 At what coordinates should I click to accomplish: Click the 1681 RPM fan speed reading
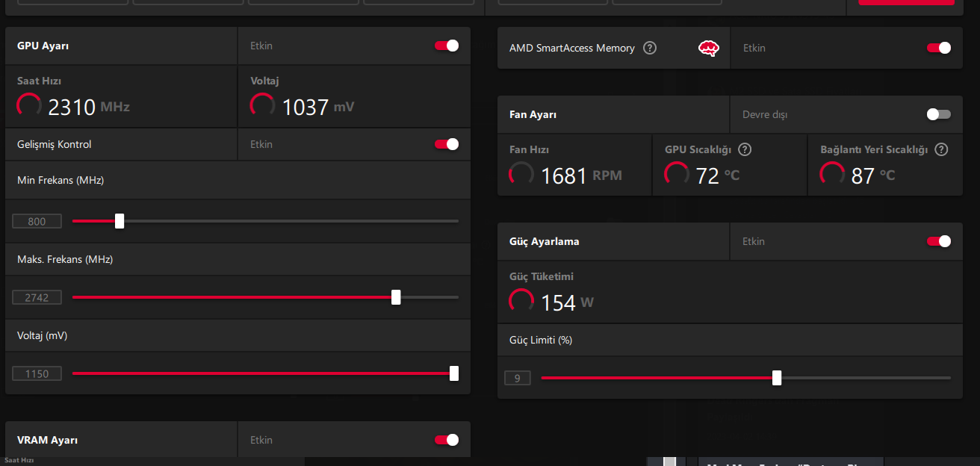pyautogui.click(x=581, y=176)
